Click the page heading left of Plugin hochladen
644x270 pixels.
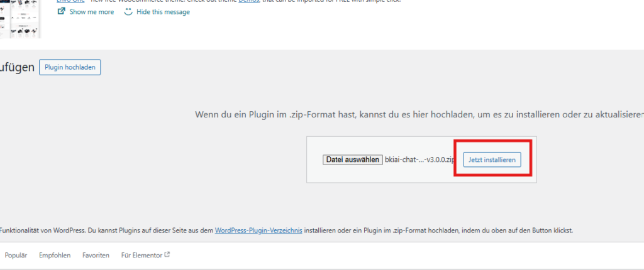17,67
